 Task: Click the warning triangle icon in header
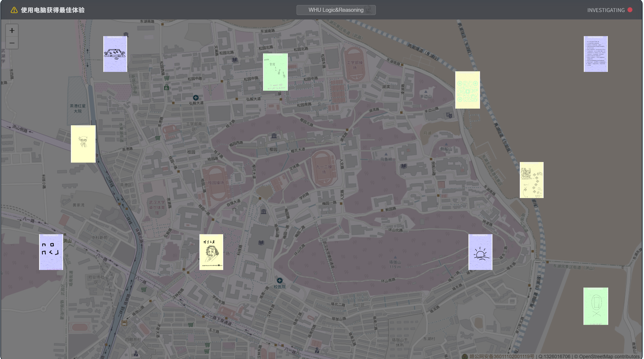point(14,10)
